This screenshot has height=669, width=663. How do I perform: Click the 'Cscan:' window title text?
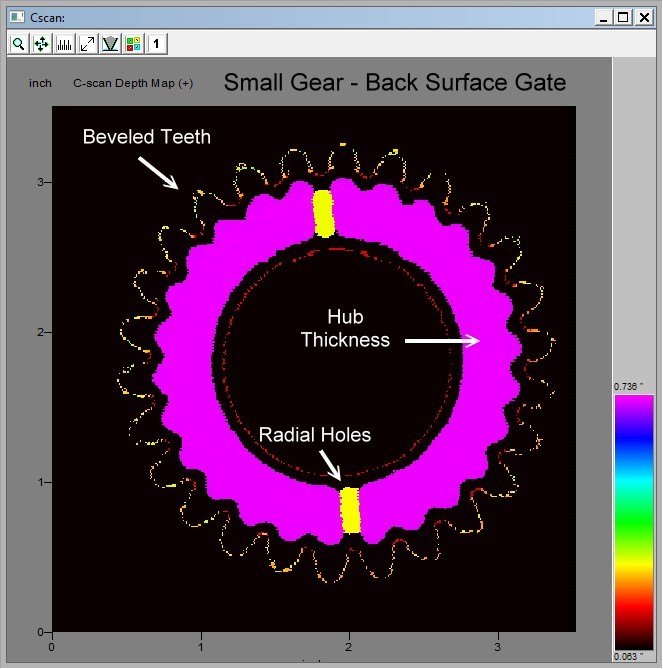click(47, 18)
